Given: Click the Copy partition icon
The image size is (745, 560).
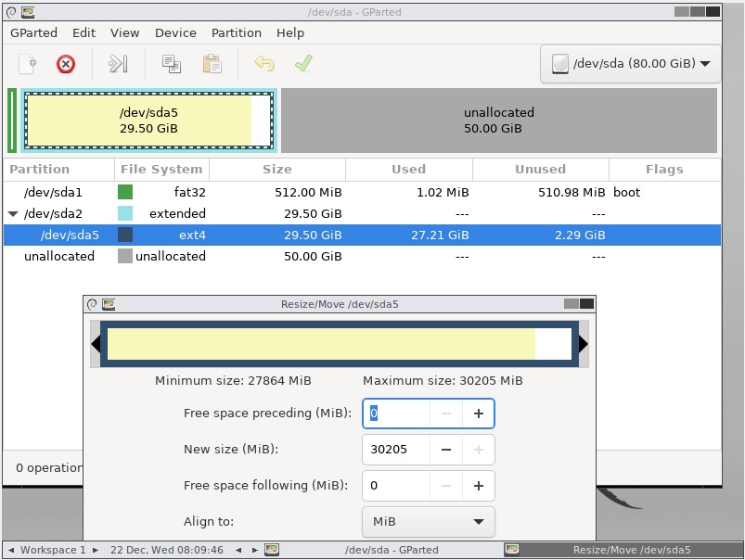Looking at the screenshot, I should (172, 64).
